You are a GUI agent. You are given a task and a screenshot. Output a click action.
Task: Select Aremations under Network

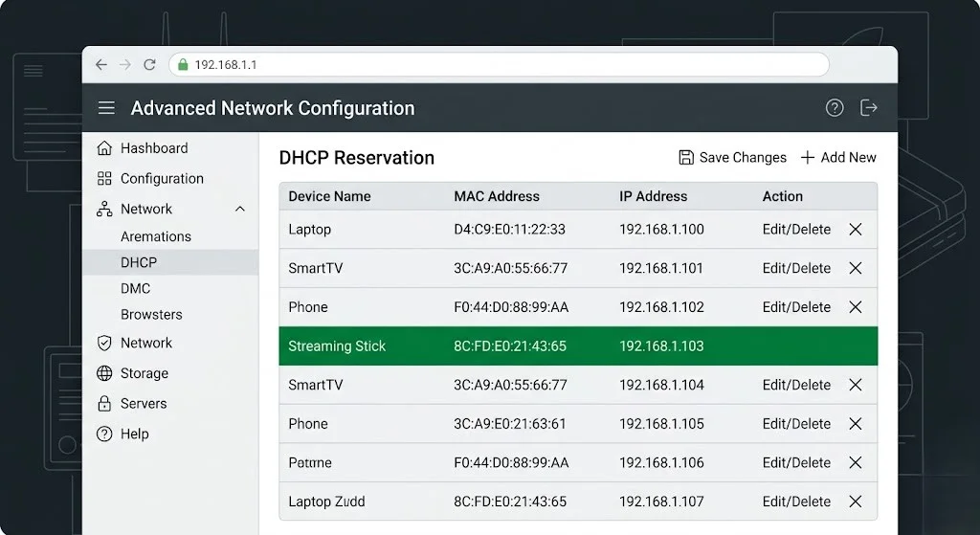pyautogui.click(x=156, y=236)
